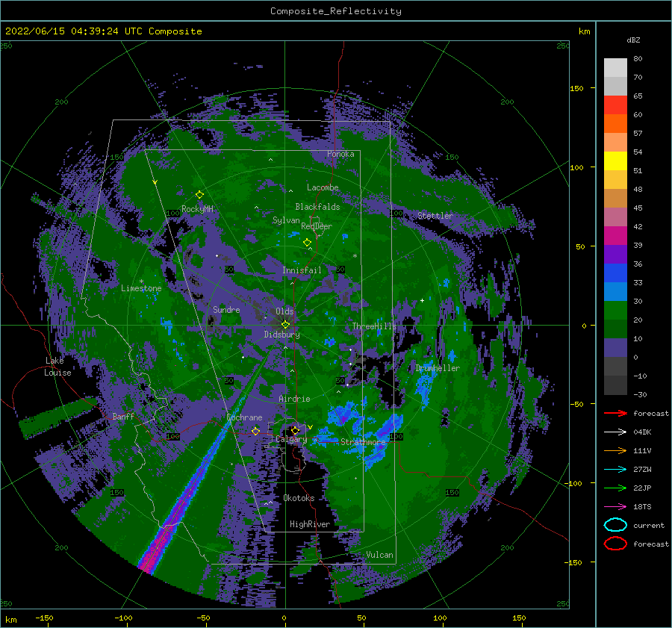Image resolution: width=672 pixels, height=628 pixels.
Task: Click the ThreeHills label
Action: [x=375, y=326]
